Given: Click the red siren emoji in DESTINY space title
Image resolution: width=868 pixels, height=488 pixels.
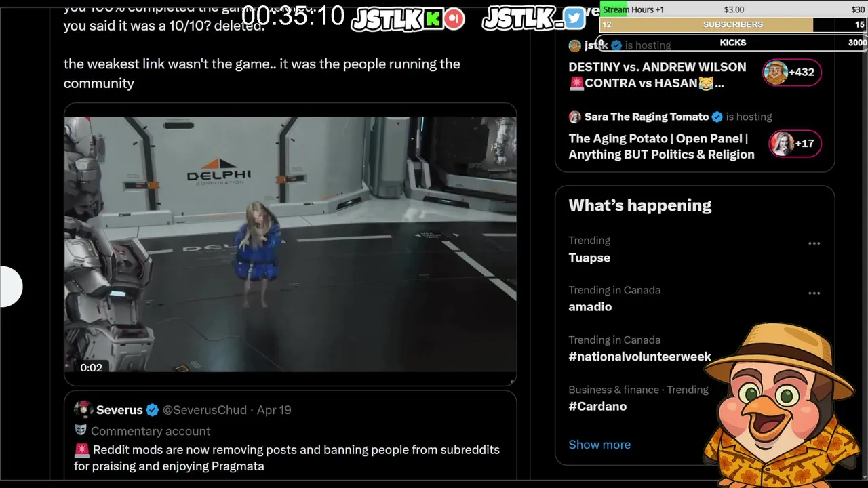Looking at the screenshot, I should click(576, 83).
